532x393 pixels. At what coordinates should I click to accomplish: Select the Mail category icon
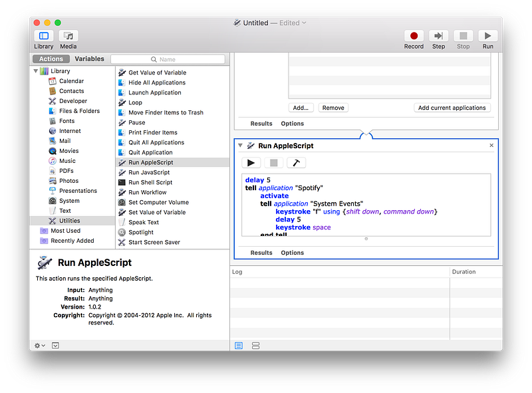click(x=53, y=141)
